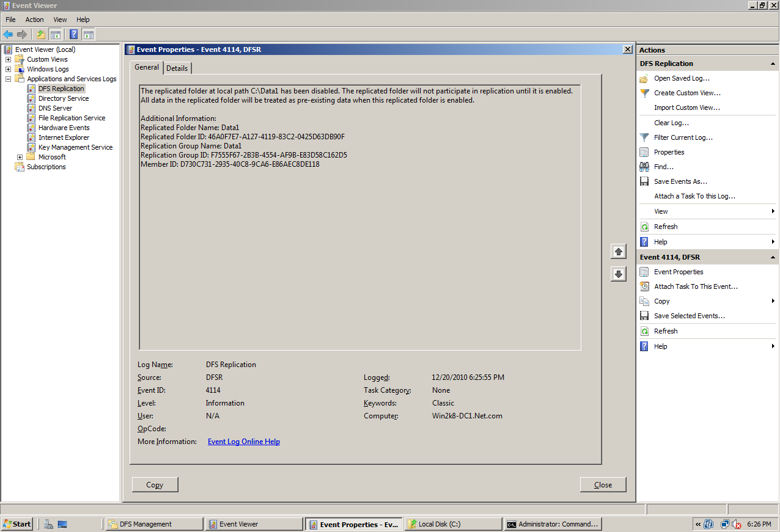Select Hardware Events log

pos(64,128)
